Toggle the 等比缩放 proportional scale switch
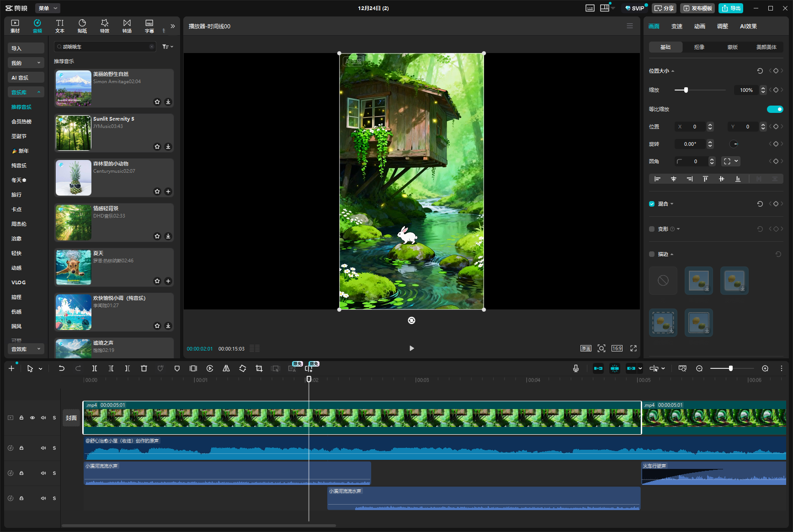The width and height of the screenshot is (793, 532). coord(775,109)
